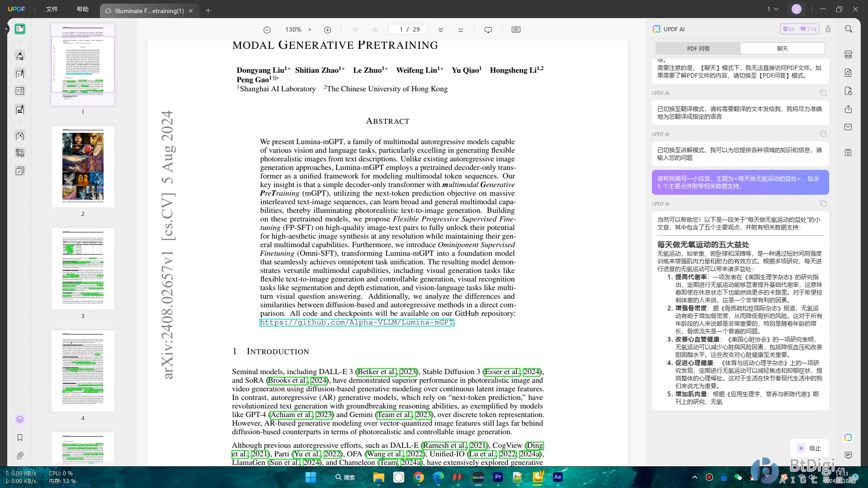Viewport: 868px width, 488px height.
Task: Edit the page number field
Action: 407,30
